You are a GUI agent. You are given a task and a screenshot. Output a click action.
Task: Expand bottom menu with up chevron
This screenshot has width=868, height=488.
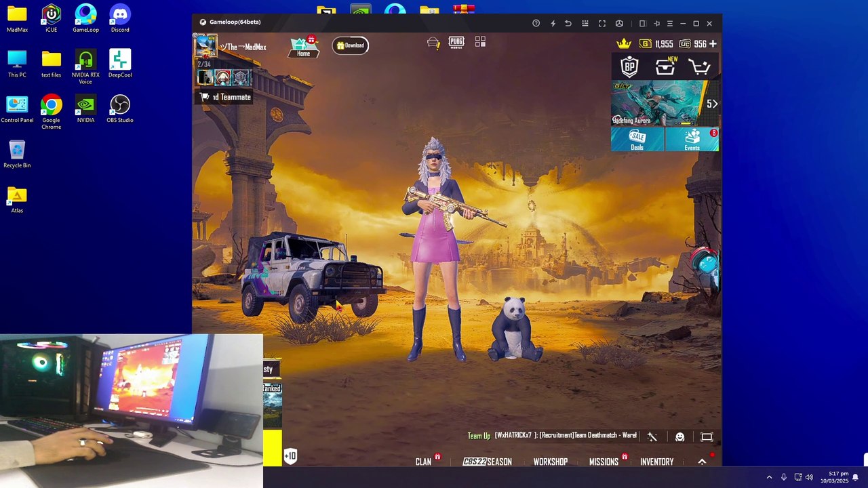pyautogui.click(x=702, y=462)
